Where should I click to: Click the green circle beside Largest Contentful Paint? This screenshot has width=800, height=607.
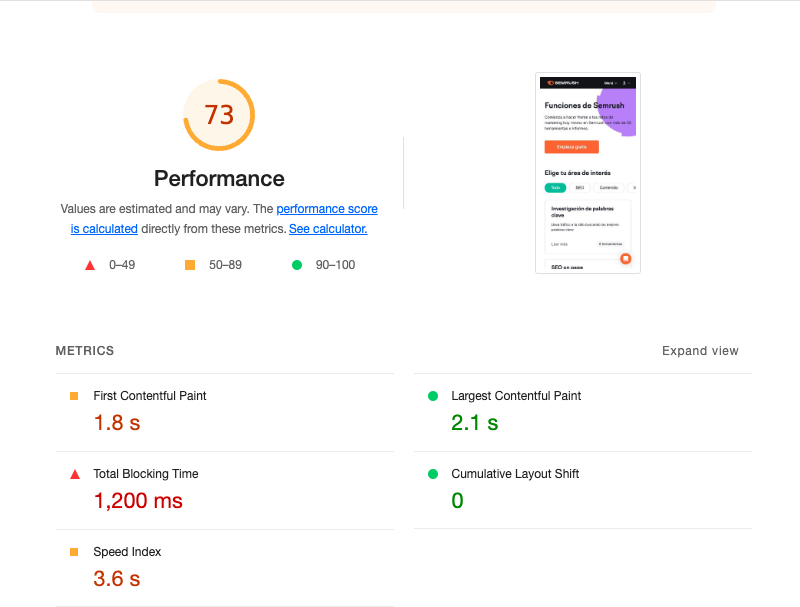tap(433, 396)
